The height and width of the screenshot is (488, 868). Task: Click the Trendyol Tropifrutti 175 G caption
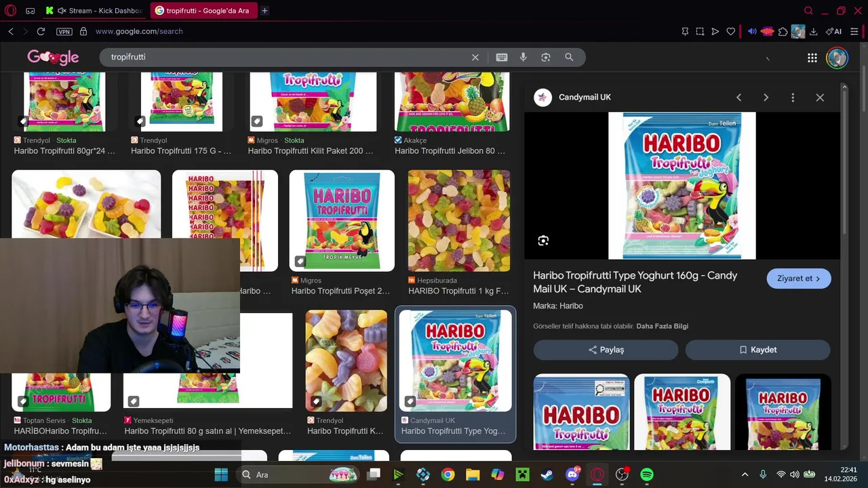[x=181, y=151]
